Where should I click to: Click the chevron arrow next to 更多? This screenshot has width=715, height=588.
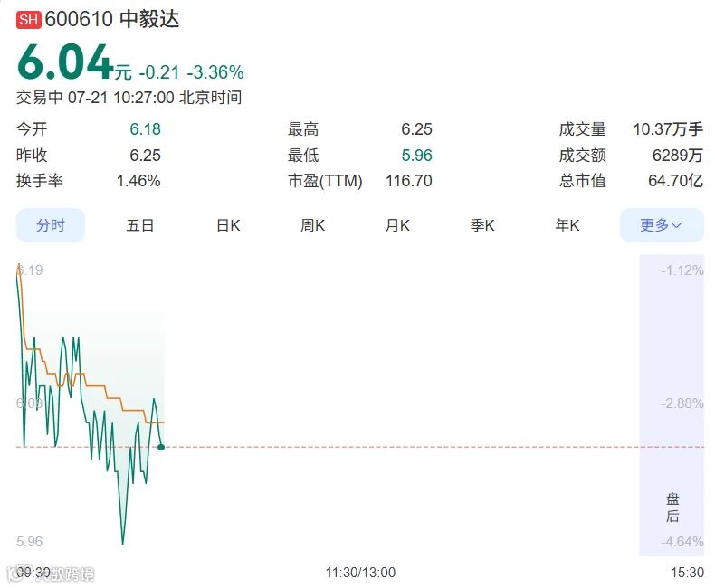677,225
